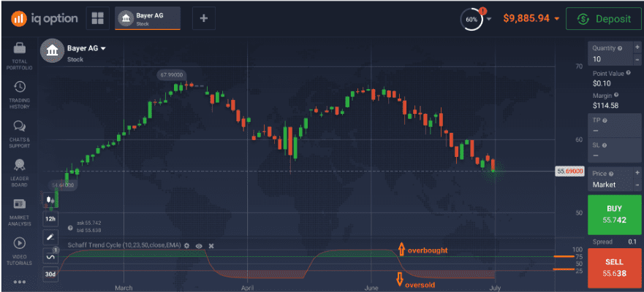The width and height of the screenshot is (644, 292).
Task: Open indicators wave icon
Action: (x=50, y=256)
